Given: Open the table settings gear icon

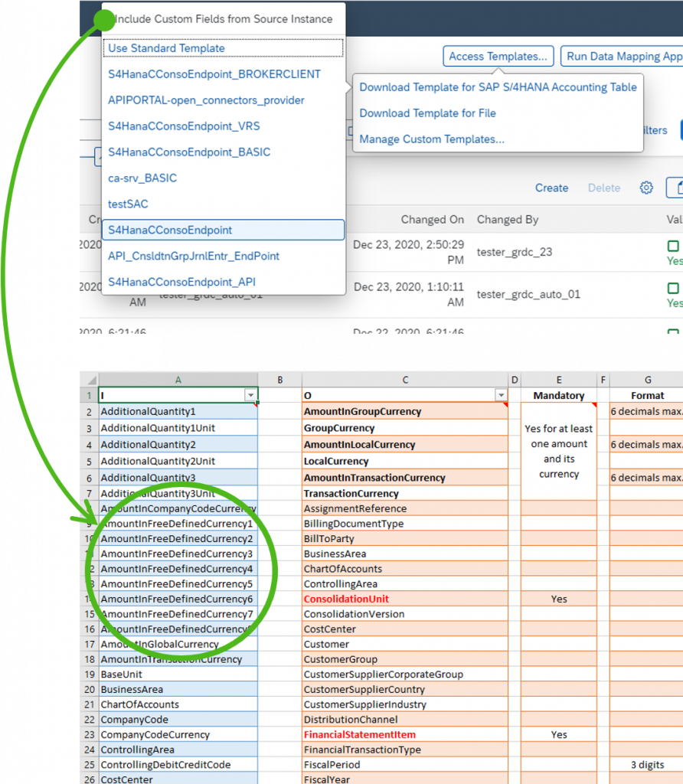Looking at the screenshot, I should click(646, 188).
